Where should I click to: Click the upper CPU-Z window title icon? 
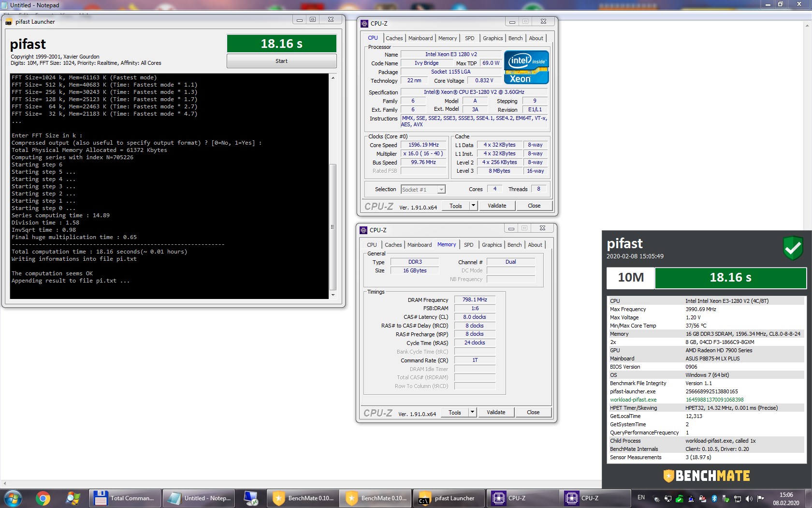(x=364, y=23)
